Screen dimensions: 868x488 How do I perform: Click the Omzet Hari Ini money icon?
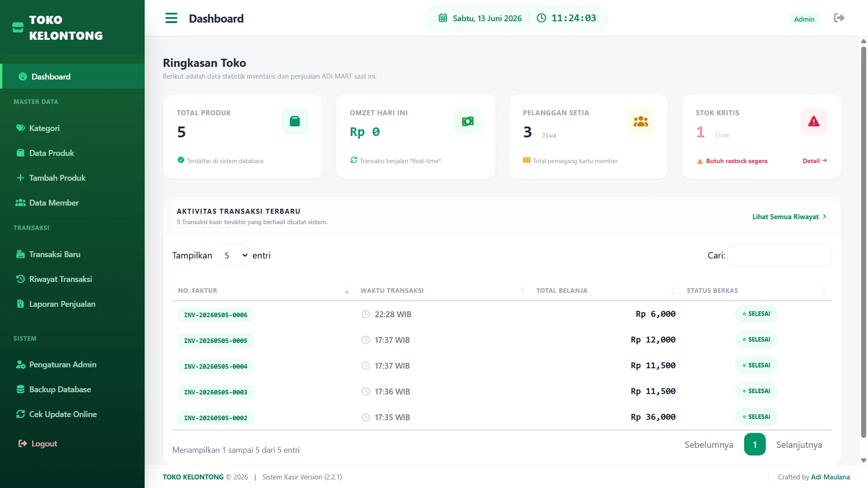pos(468,122)
